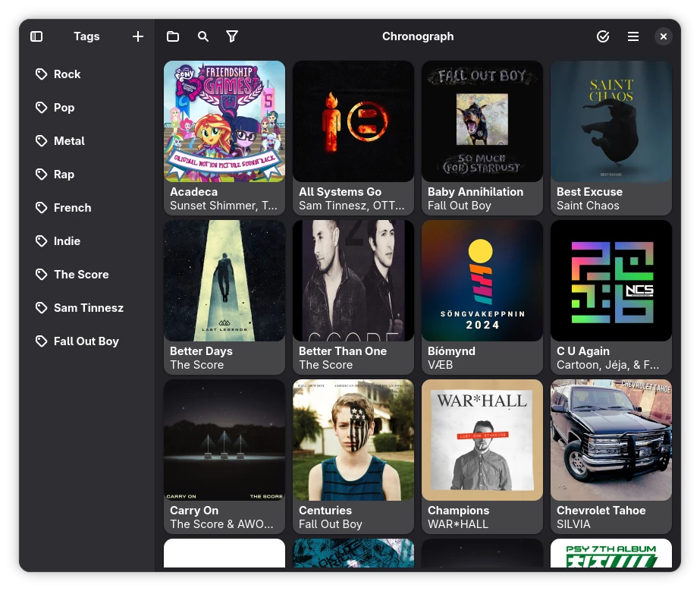Toggle the sidebar panel icon

(36, 36)
